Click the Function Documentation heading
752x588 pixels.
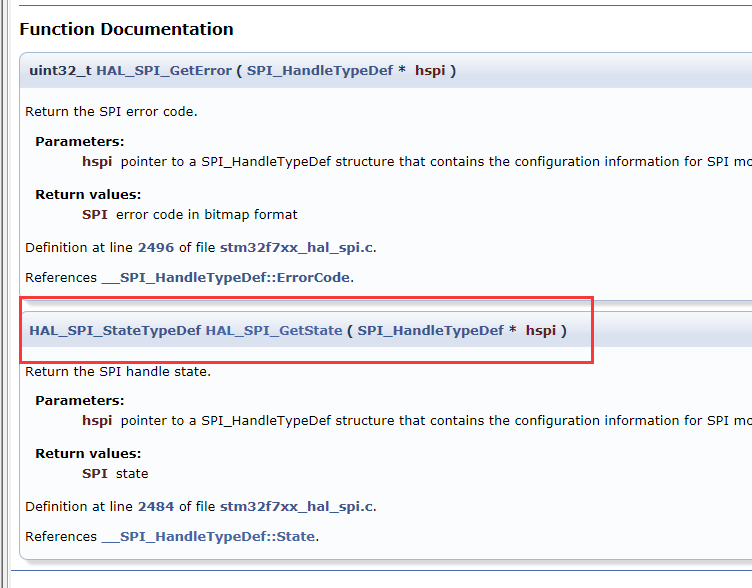pos(126,29)
